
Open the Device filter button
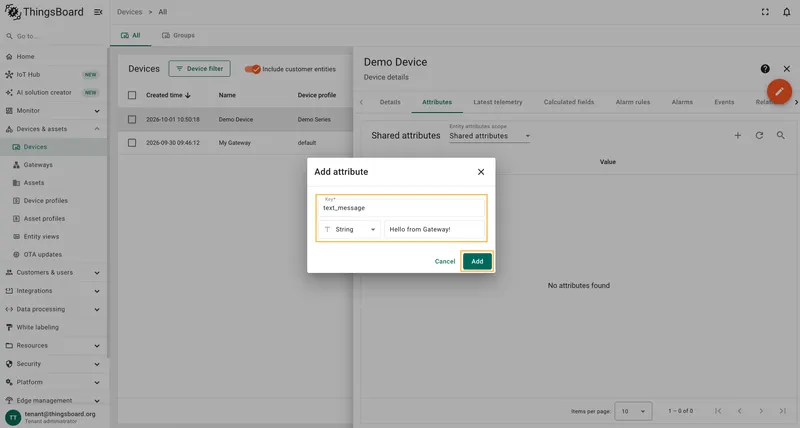coord(199,68)
